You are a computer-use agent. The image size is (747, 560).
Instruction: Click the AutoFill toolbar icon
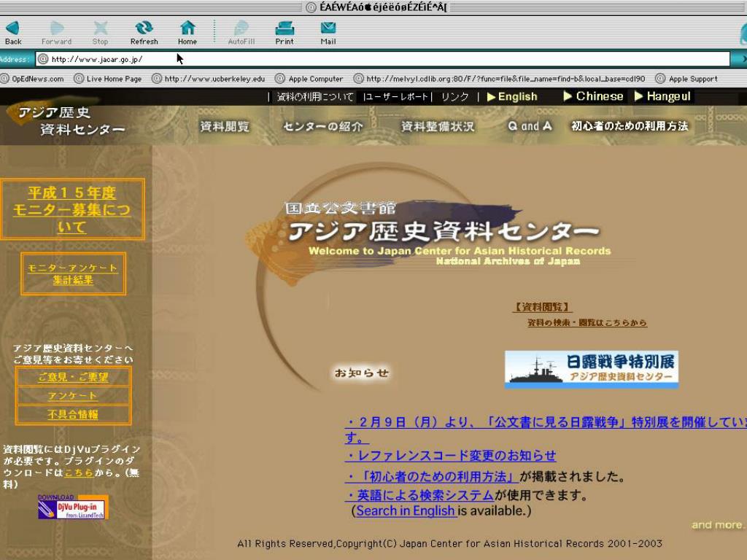click(241, 28)
